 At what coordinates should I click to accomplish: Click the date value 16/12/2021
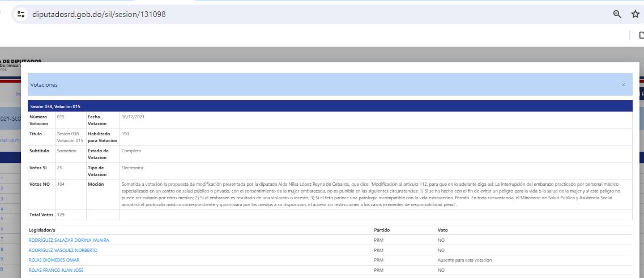(133, 117)
